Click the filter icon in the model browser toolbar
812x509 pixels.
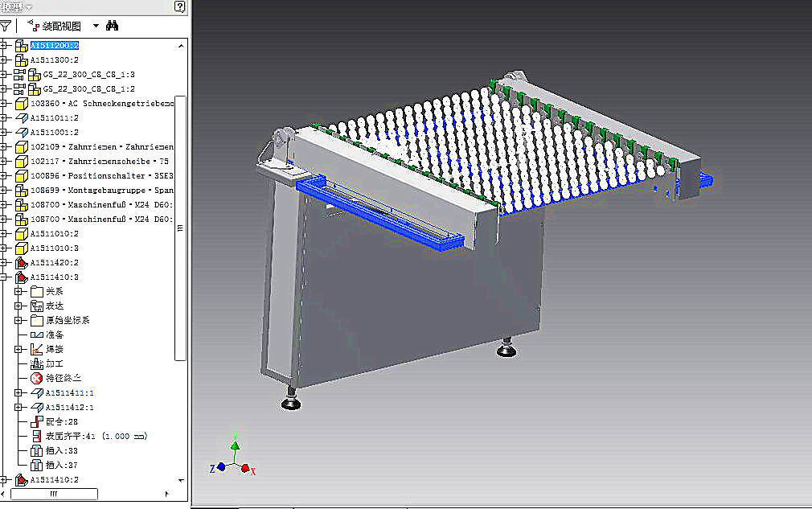pos(5,25)
